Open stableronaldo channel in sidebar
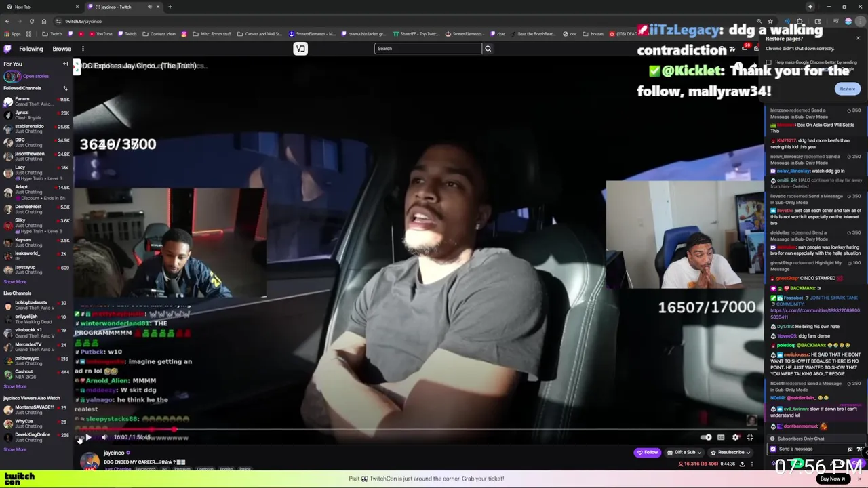Image resolution: width=868 pixels, height=488 pixels. pyautogui.click(x=37, y=128)
